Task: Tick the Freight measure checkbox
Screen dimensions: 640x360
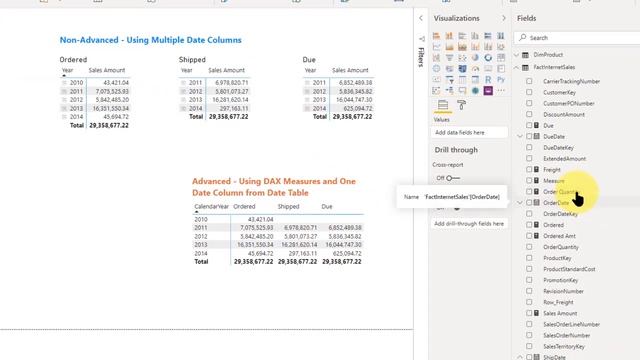Action: click(x=529, y=169)
